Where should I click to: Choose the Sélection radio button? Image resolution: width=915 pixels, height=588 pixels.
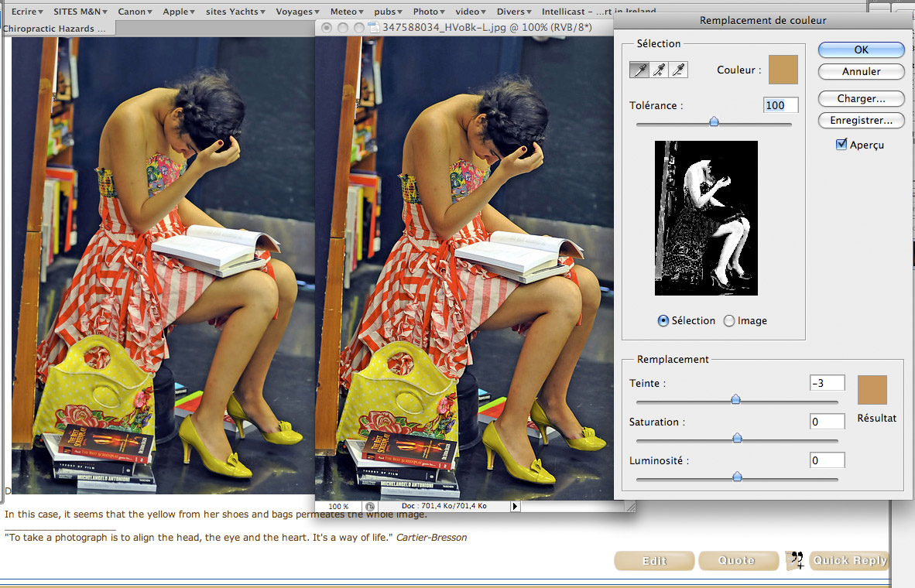663,321
